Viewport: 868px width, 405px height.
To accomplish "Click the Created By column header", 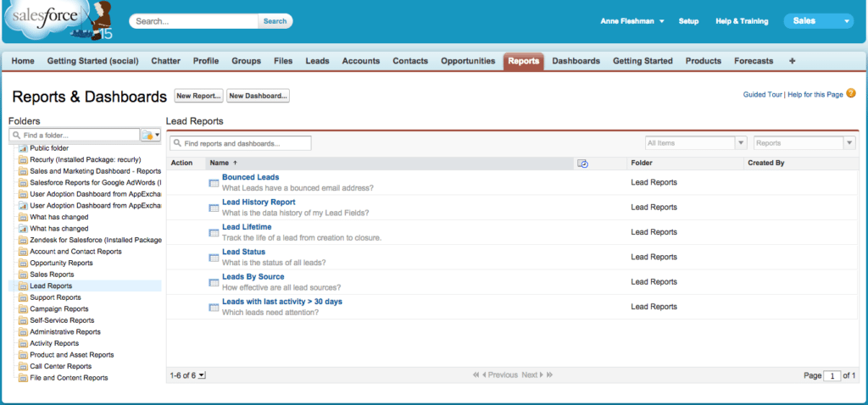I will click(766, 164).
